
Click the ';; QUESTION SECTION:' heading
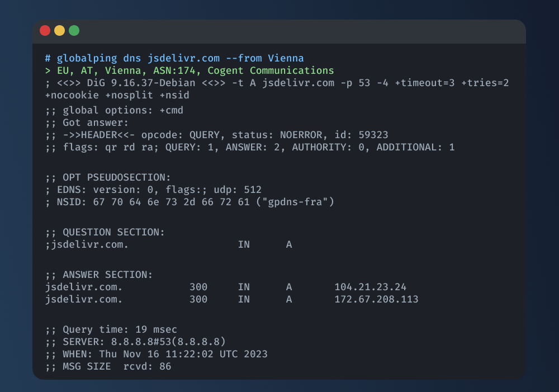pyautogui.click(x=105, y=232)
